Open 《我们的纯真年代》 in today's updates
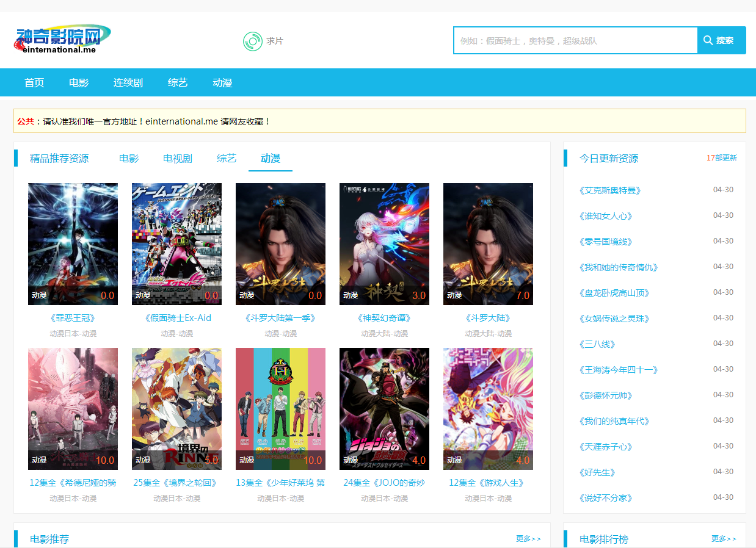 [x=614, y=421]
